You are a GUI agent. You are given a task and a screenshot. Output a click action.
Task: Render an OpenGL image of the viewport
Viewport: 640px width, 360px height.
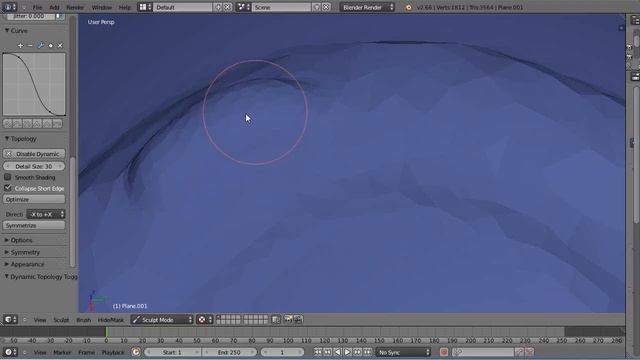click(x=288, y=320)
